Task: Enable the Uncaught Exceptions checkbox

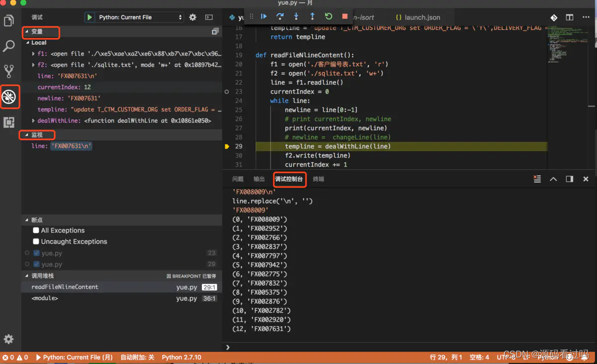Action: tap(36, 242)
